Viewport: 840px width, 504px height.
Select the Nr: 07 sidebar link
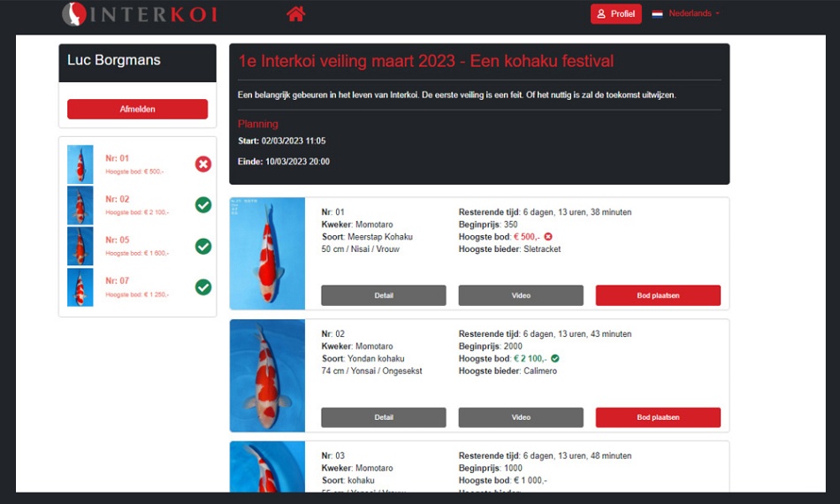(117, 280)
